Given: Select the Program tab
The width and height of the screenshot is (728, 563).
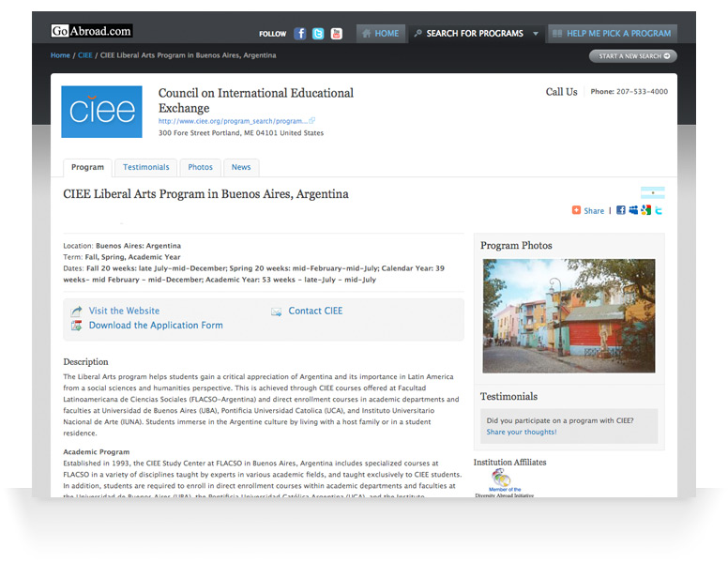Looking at the screenshot, I should [x=87, y=167].
